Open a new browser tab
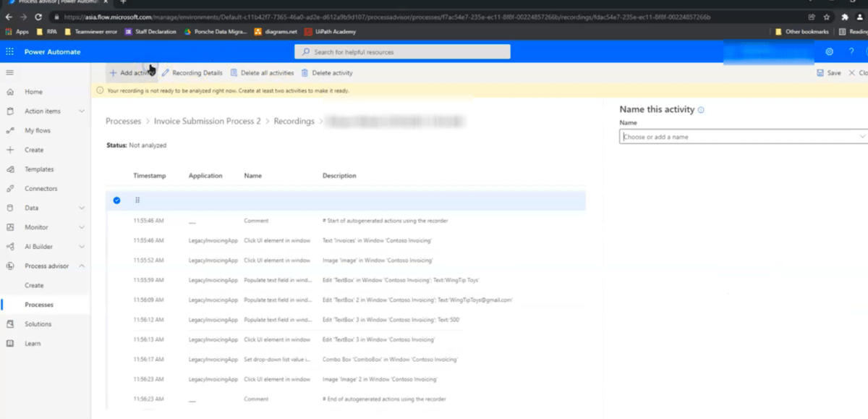The width and height of the screenshot is (868, 419). pos(123,2)
